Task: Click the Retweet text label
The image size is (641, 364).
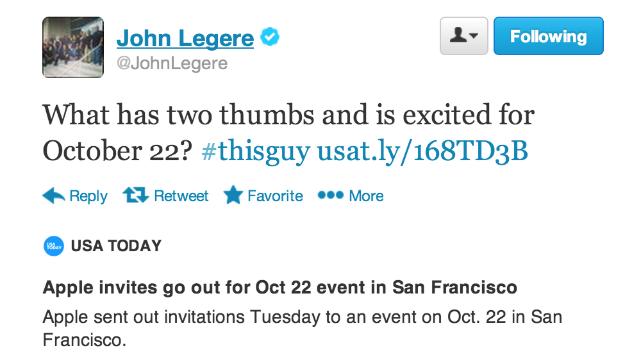Action: click(x=181, y=196)
